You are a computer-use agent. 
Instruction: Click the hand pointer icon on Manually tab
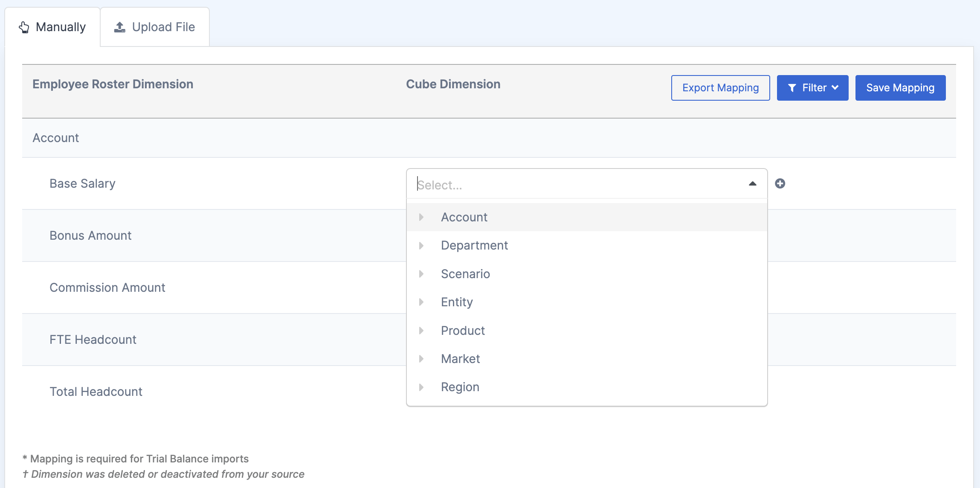coord(24,27)
